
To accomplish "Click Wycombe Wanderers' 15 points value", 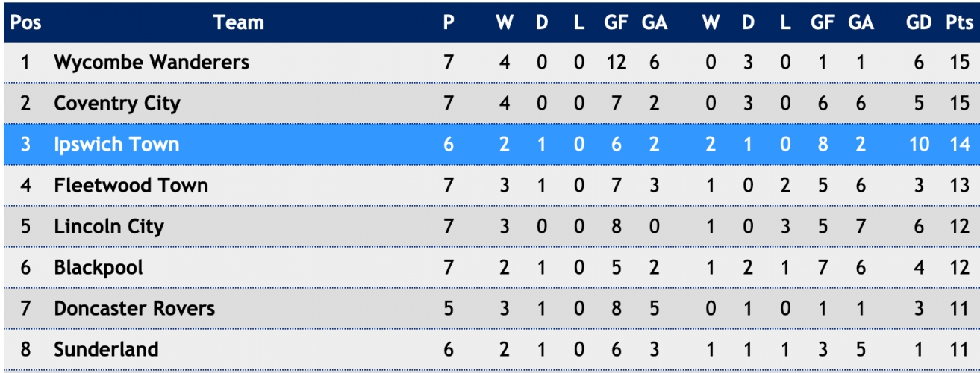I will click(x=960, y=62).
